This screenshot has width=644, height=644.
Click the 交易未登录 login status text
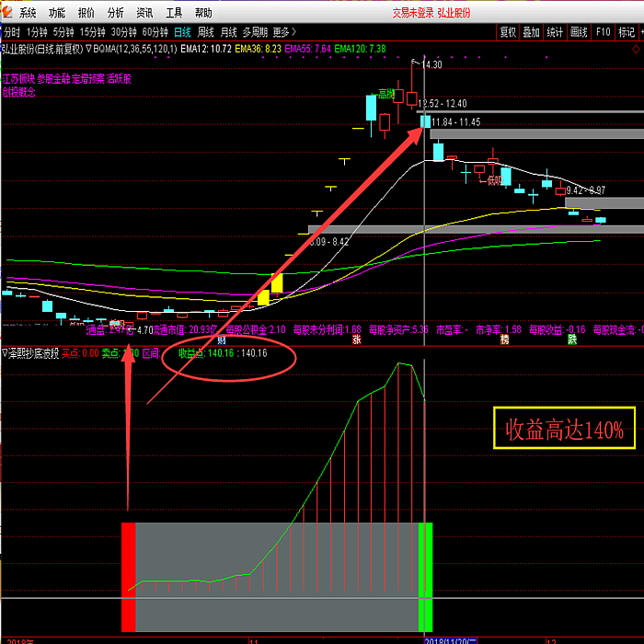(413, 13)
